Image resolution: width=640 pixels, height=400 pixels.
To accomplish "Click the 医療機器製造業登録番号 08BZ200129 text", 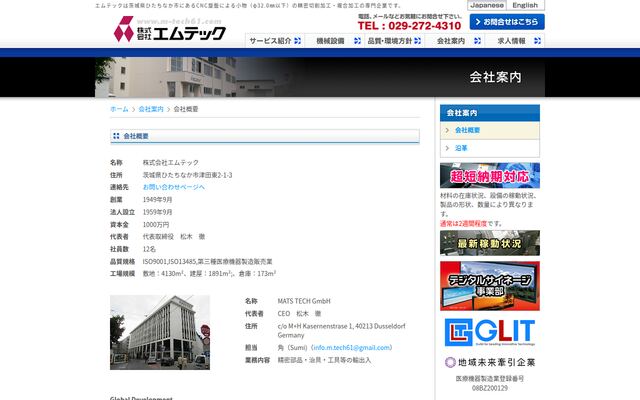I will click(490, 383).
